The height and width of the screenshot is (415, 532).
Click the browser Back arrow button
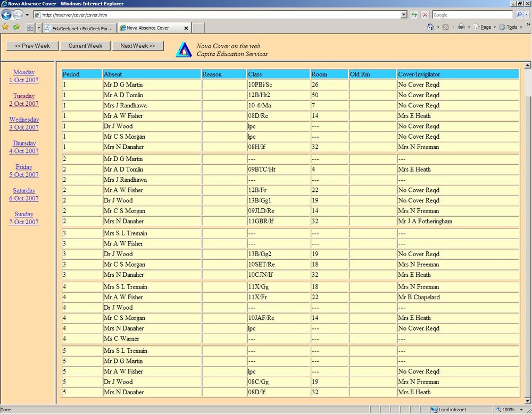pos(6,14)
